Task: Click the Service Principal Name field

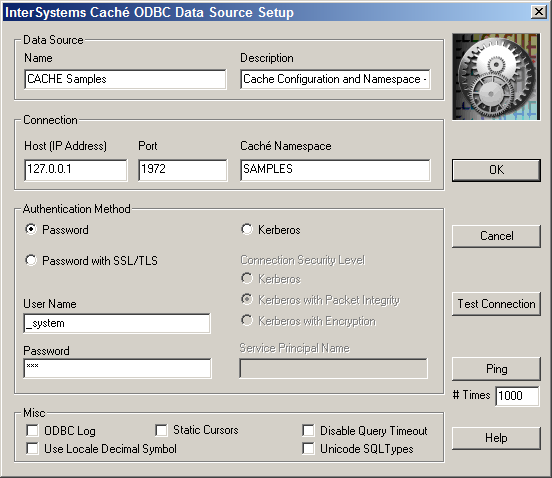Action: 333,368
